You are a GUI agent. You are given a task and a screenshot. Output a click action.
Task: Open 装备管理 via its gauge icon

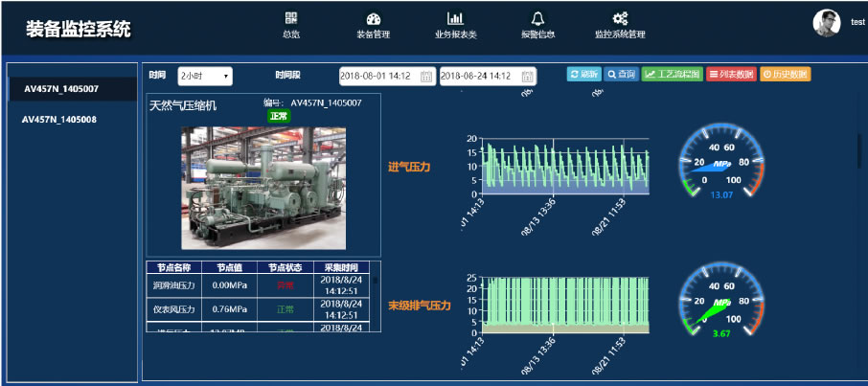click(374, 19)
